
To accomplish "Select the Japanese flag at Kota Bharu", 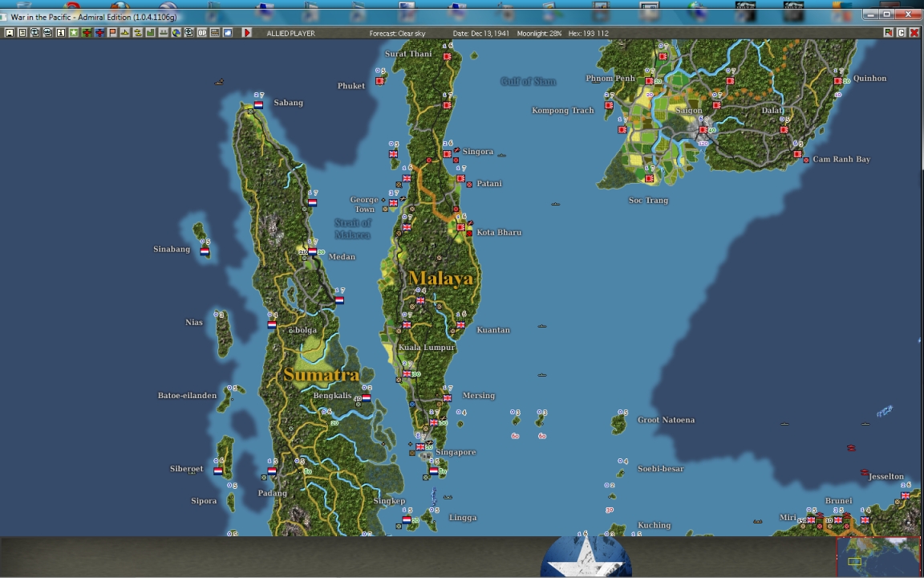I will coord(460,227).
